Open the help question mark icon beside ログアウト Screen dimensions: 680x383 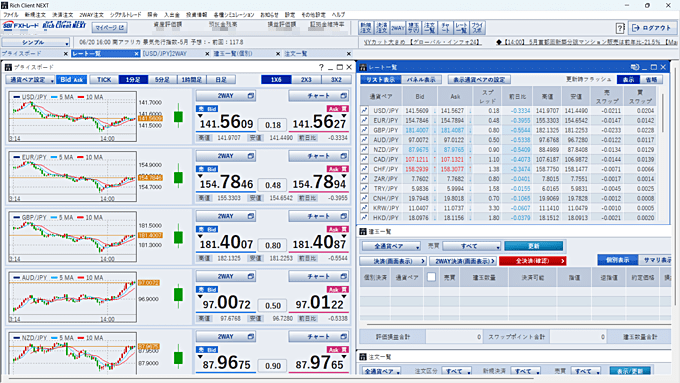[620, 29]
